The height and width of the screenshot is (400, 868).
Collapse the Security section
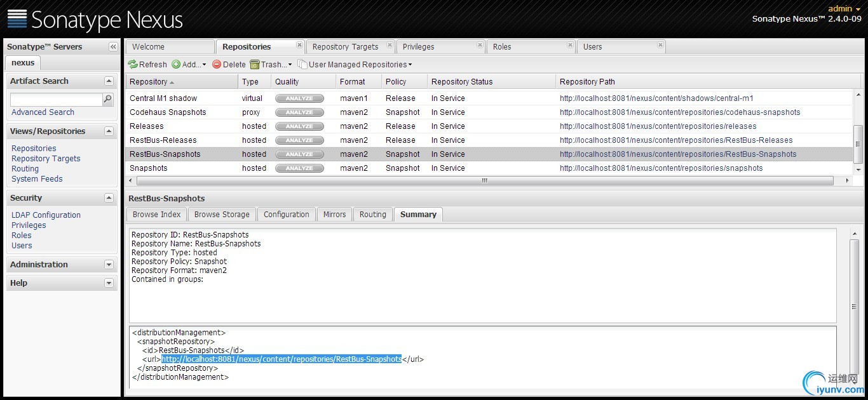coord(109,198)
